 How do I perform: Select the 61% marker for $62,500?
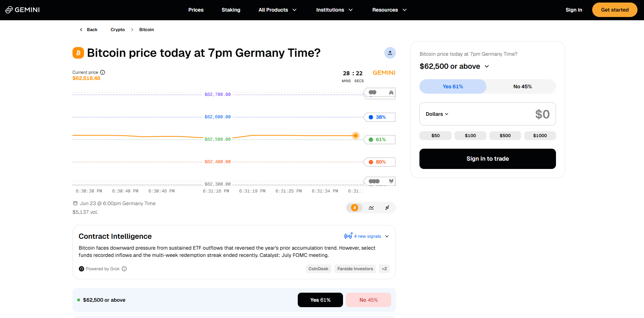(x=380, y=140)
